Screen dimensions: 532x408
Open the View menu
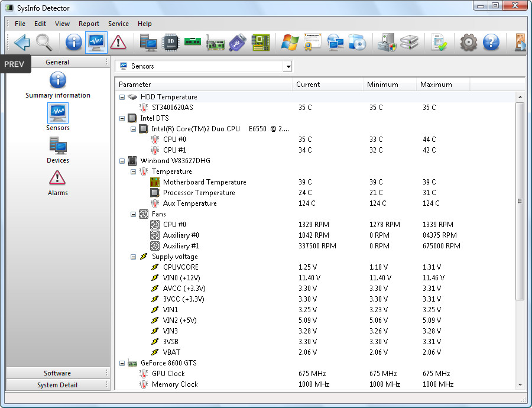[x=63, y=24]
